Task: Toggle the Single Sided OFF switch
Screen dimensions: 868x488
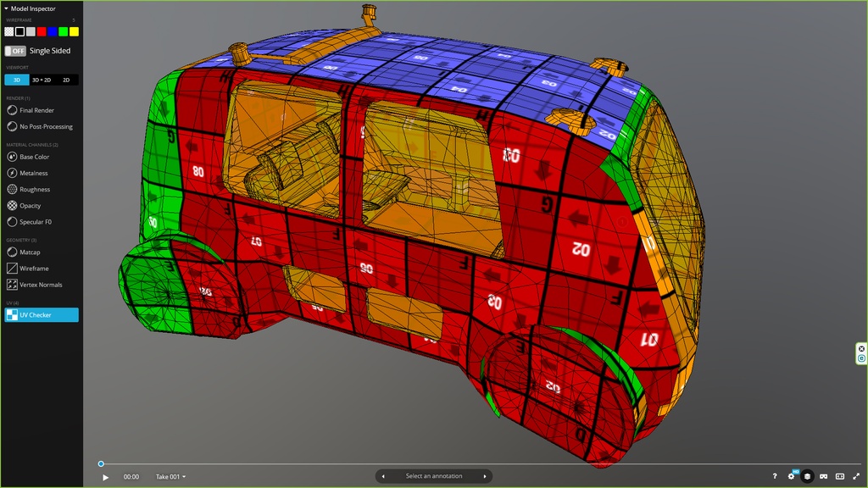Action: point(15,51)
